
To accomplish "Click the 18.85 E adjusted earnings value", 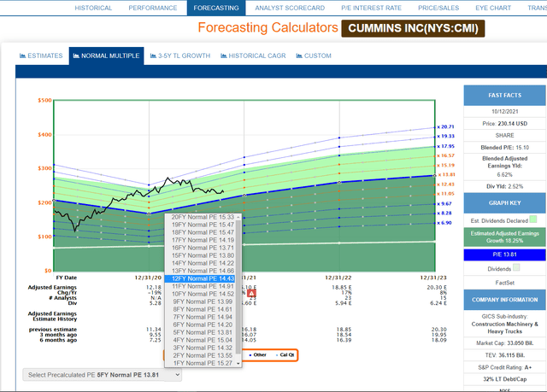I will [x=342, y=288].
